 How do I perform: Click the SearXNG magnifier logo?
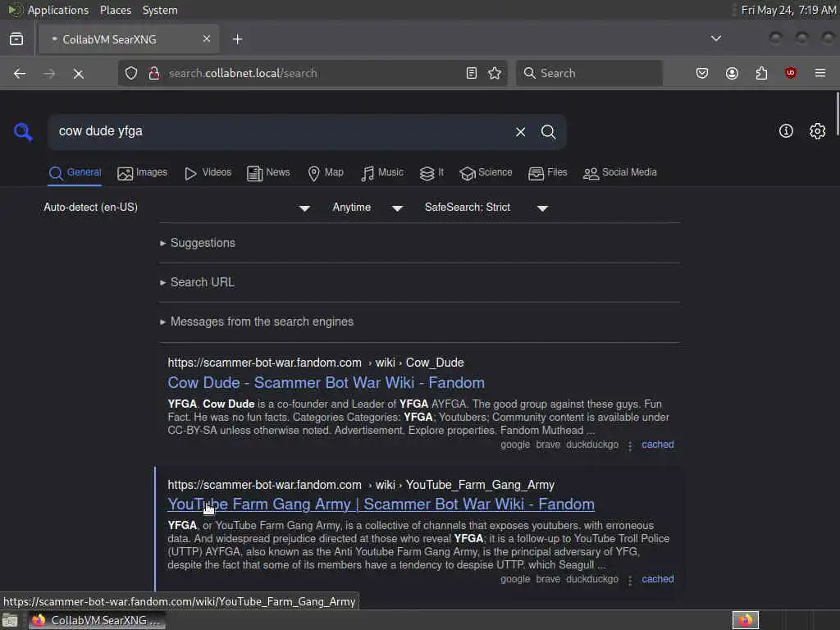23,132
